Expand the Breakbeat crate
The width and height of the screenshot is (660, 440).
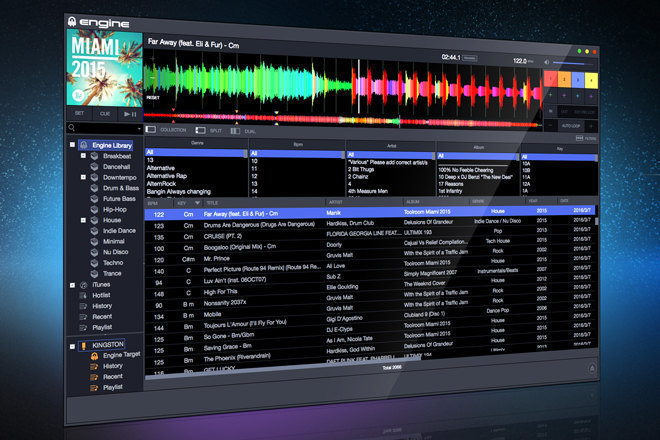(x=83, y=156)
